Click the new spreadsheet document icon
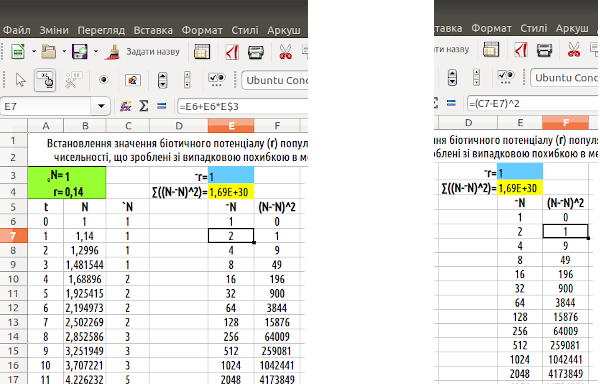The height and width of the screenshot is (384, 600). tap(18, 51)
